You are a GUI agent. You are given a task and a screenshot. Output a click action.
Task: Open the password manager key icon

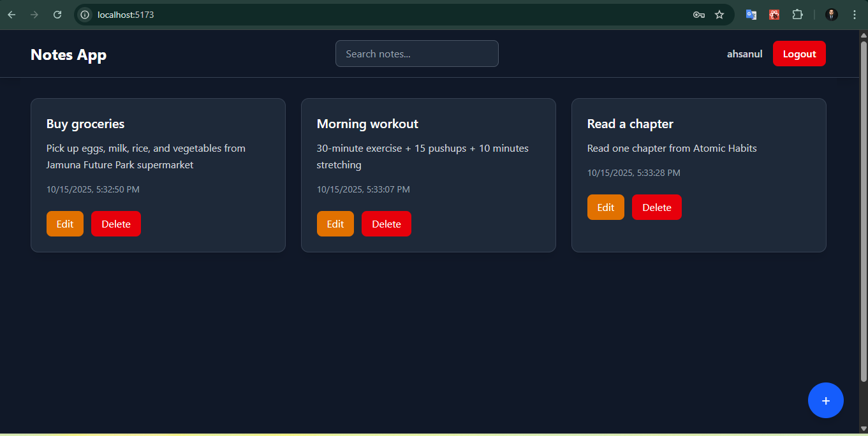point(698,15)
